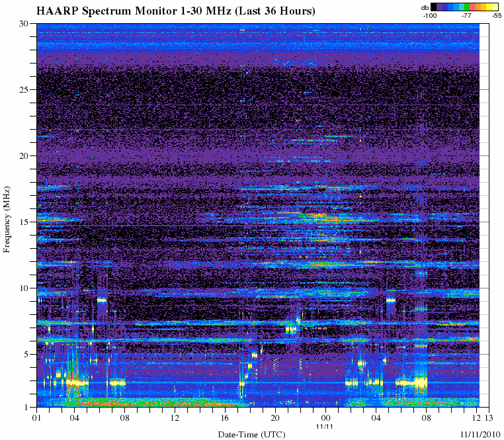Click the 16 hour time axis label
504x440 pixels.
pyautogui.click(x=225, y=418)
